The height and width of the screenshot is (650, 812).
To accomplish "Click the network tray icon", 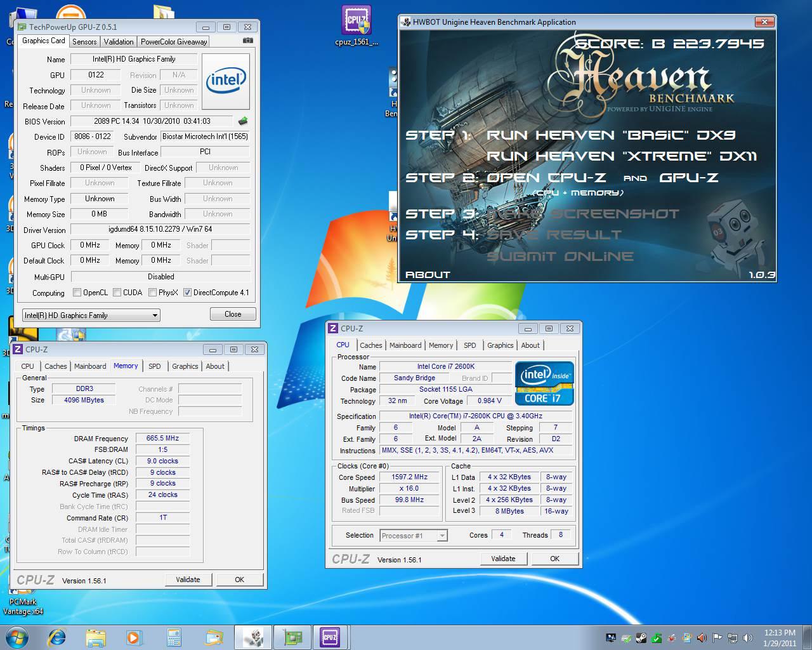I will point(733,638).
